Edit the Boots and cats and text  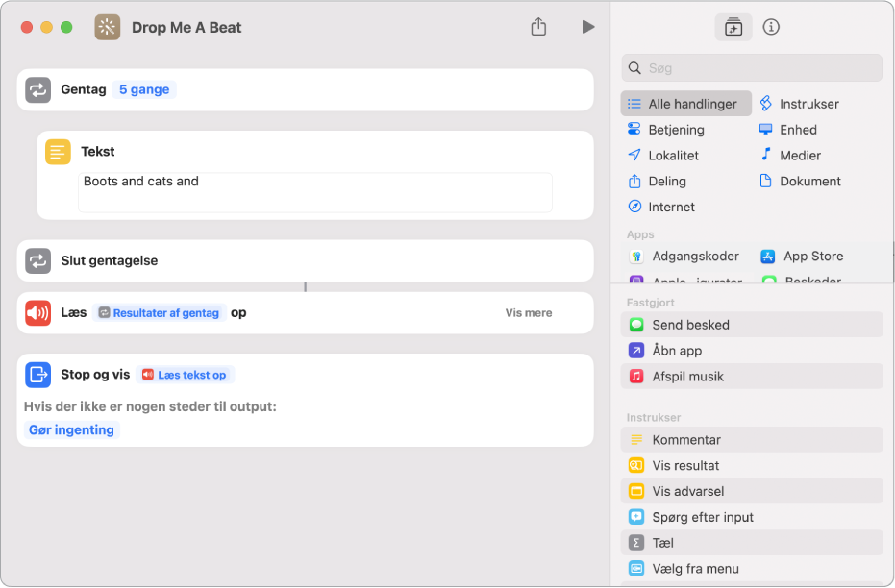[315, 192]
